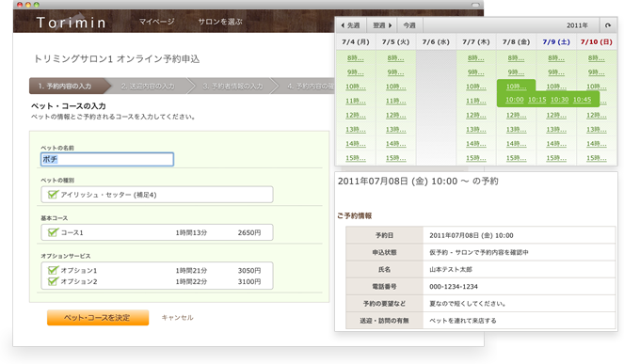Jump to this week (今週)

click(409, 25)
